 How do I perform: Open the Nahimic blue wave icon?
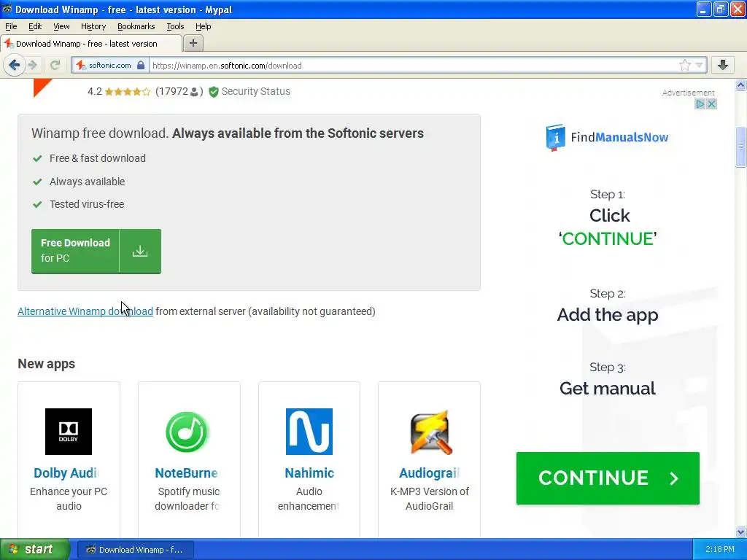click(309, 432)
